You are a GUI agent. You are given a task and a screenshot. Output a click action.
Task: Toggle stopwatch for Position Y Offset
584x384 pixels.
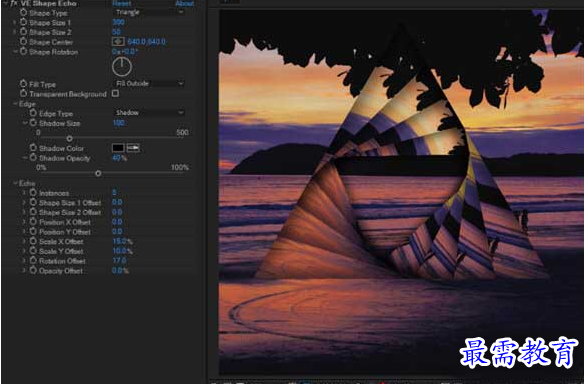coord(33,231)
